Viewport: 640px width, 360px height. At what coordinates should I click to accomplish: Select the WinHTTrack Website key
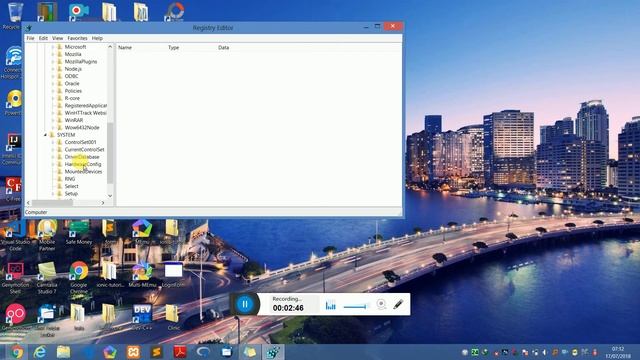86,113
